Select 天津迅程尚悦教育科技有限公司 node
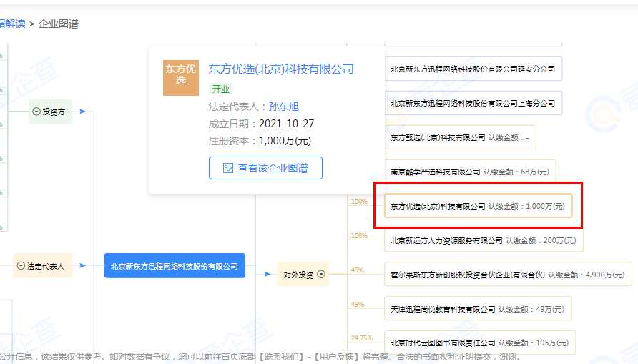Image resolution: width=638 pixels, height=364 pixels. pos(478,309)
